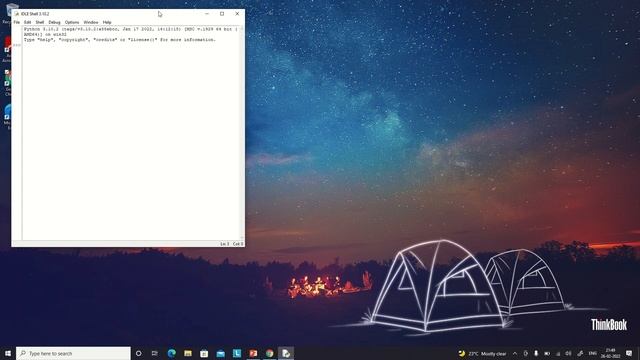Launch Microsoft Edge from the taskbar
This screenshot has height=360, width=640.
(x=171, y=353)
